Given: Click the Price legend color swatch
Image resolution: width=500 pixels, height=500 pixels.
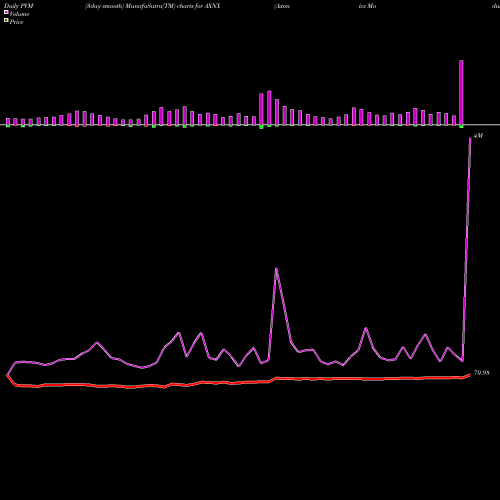Looking at the screenshot, I should [6, 21].
